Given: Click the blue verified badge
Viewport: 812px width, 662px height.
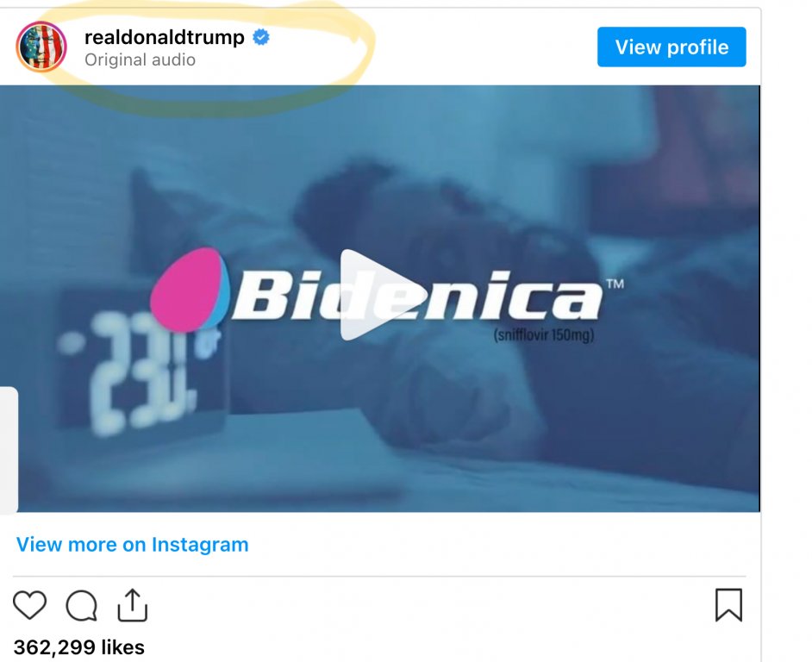Looking at the screenshot, I should point(261,37).
